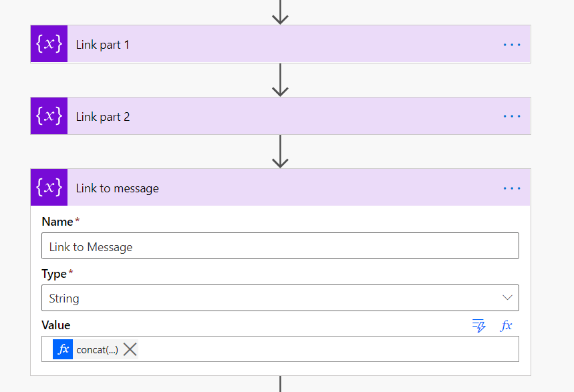Screen dimensions: 574x392
Task: Click arrow between Link part 1 and 2
Action: (x=281, y=80)
